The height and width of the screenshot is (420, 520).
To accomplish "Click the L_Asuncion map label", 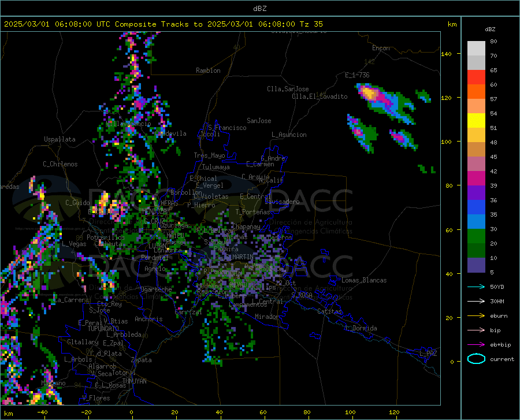I will click(289, 135).
